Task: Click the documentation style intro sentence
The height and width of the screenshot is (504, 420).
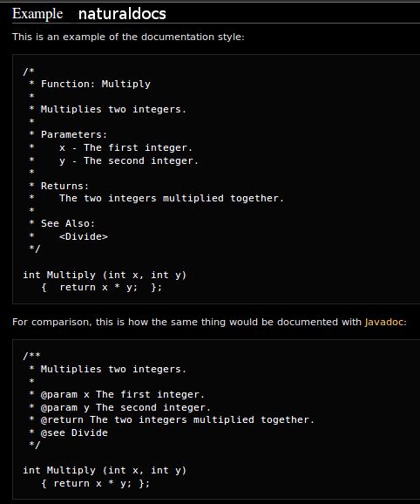Action: [128, 37]
